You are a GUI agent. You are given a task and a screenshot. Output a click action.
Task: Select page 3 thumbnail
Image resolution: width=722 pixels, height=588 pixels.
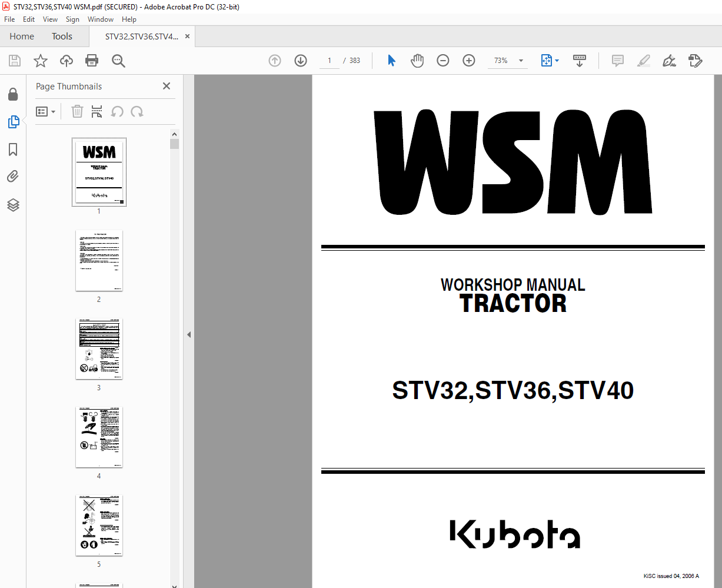[99, 349]
